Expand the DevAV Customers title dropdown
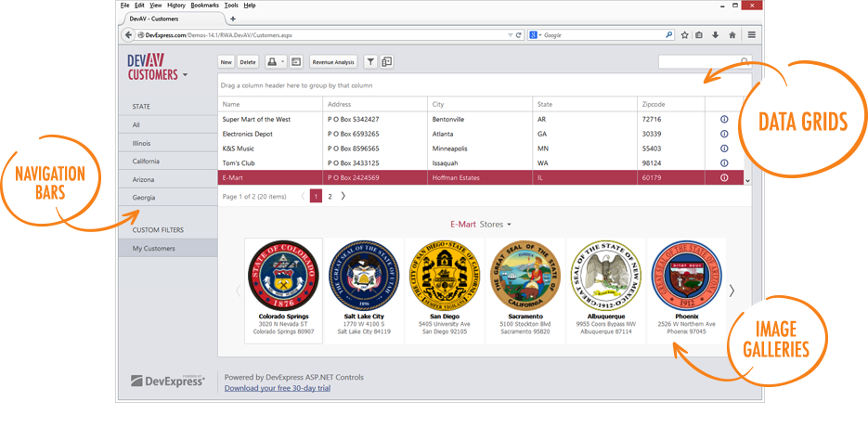The width and height of the screenshot is (868, 440). (x=185, y=74)
